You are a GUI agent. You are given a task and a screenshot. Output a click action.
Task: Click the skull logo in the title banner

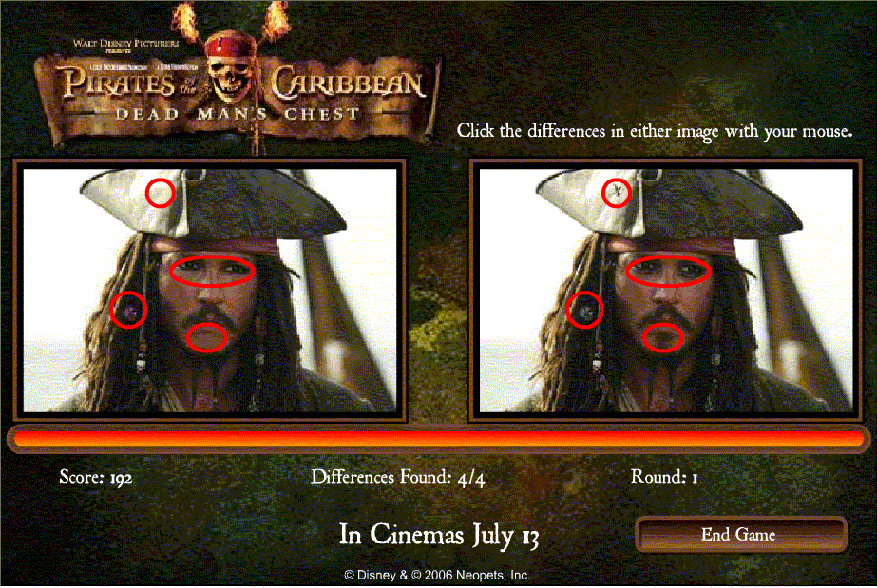pos(231,70)
